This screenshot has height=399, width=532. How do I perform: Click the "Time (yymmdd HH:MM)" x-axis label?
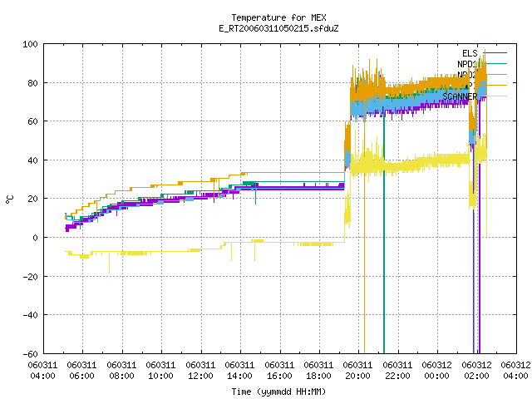tap(279, 392)
